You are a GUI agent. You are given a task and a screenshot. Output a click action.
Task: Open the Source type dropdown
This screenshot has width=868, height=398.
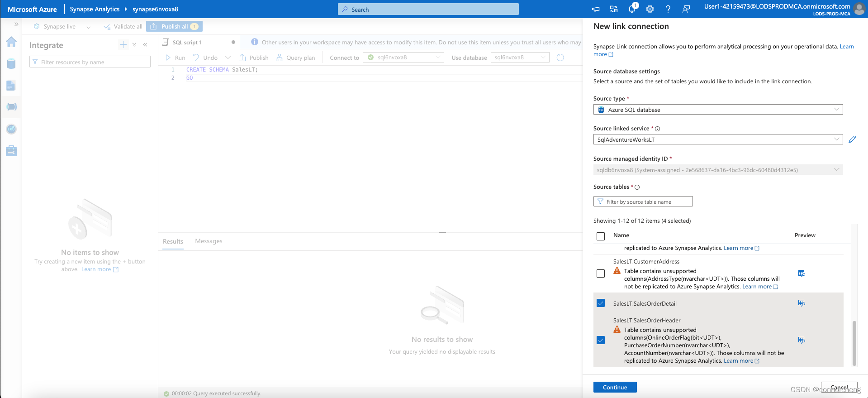pos(718,110)
